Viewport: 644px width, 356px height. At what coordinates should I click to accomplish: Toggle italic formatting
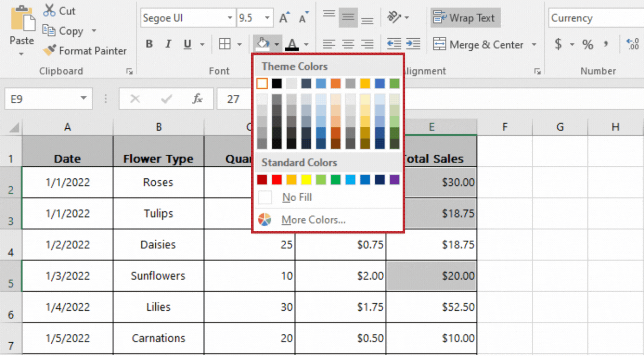(168, 44)
